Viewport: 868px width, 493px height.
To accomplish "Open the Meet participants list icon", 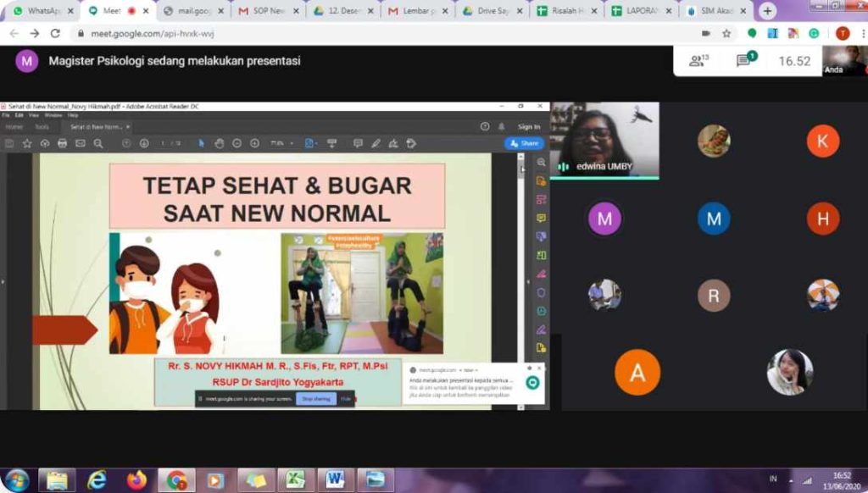I will pyautogui.click(x=698, y=61).
